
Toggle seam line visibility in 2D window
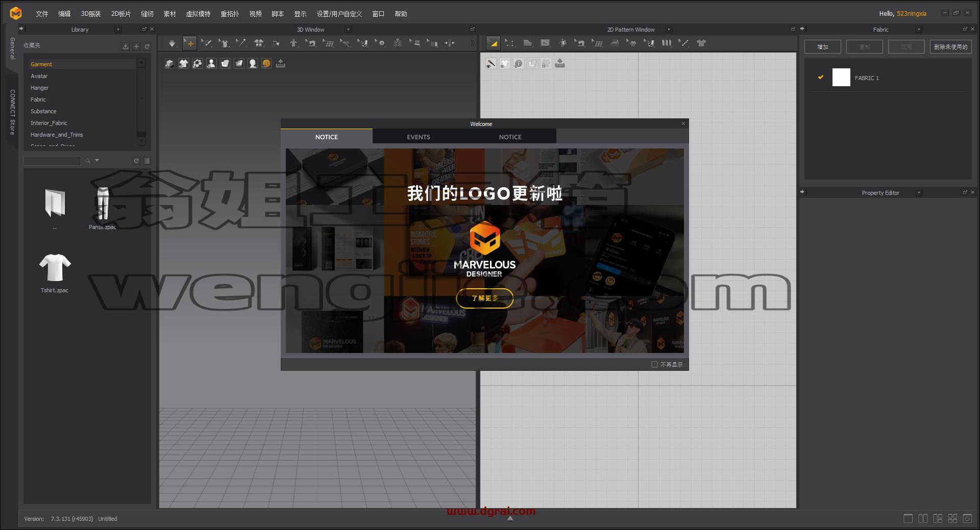click(491, 63)
